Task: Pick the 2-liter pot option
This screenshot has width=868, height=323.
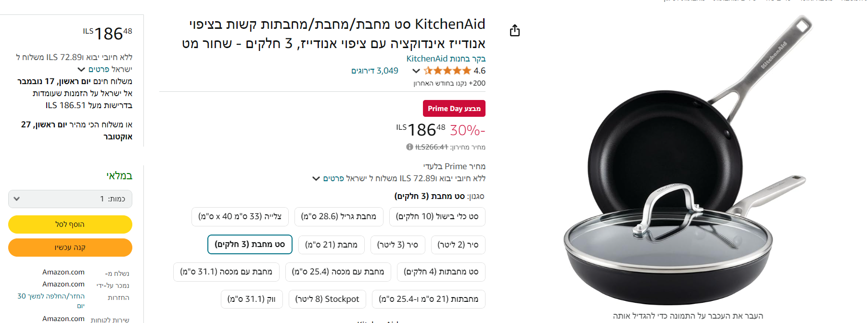Action: (458, 245)
